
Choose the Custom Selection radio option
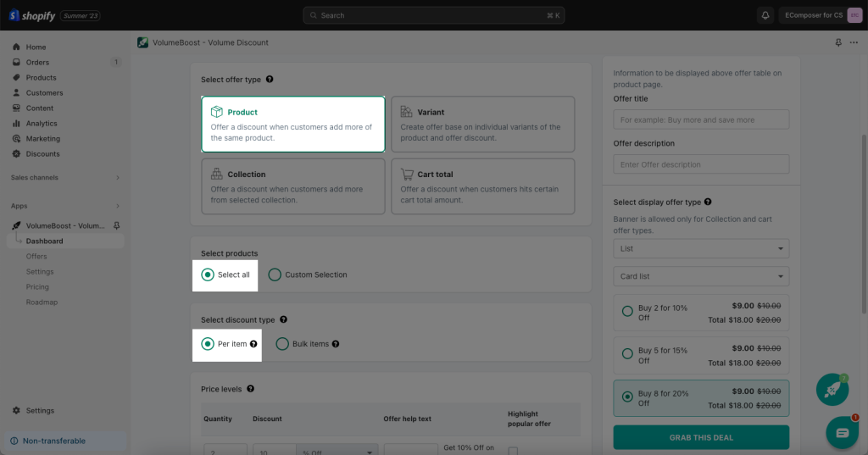coord(275,275)
